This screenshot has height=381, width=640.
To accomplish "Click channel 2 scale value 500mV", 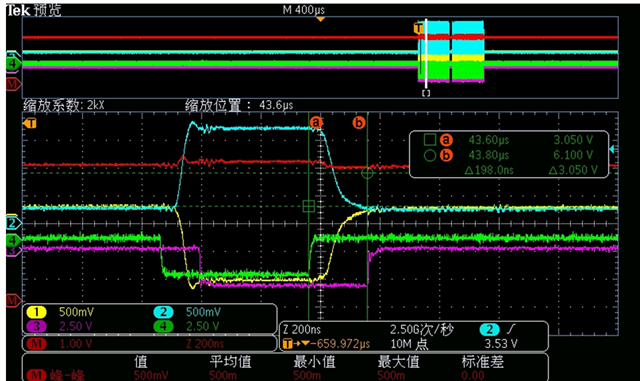I will (x=203, y=312).
